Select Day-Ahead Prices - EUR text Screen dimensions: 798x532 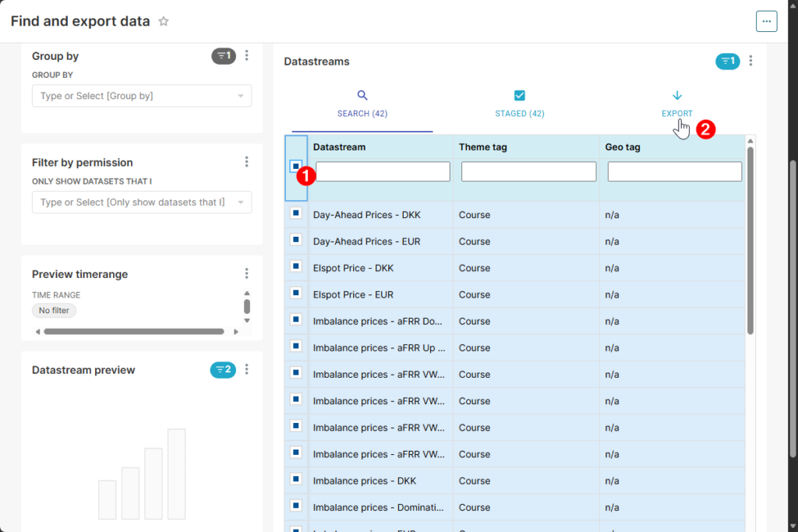tap(366, 241)
